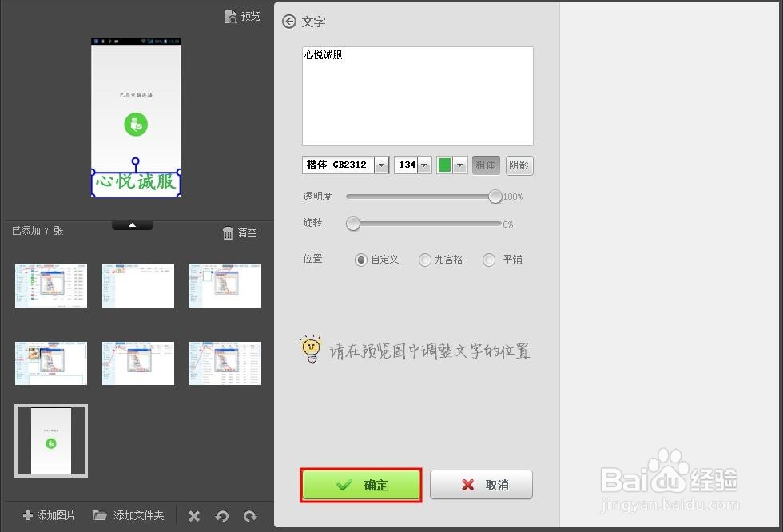Select the last phone screenshot thumbnail

(x=50, y=440)
